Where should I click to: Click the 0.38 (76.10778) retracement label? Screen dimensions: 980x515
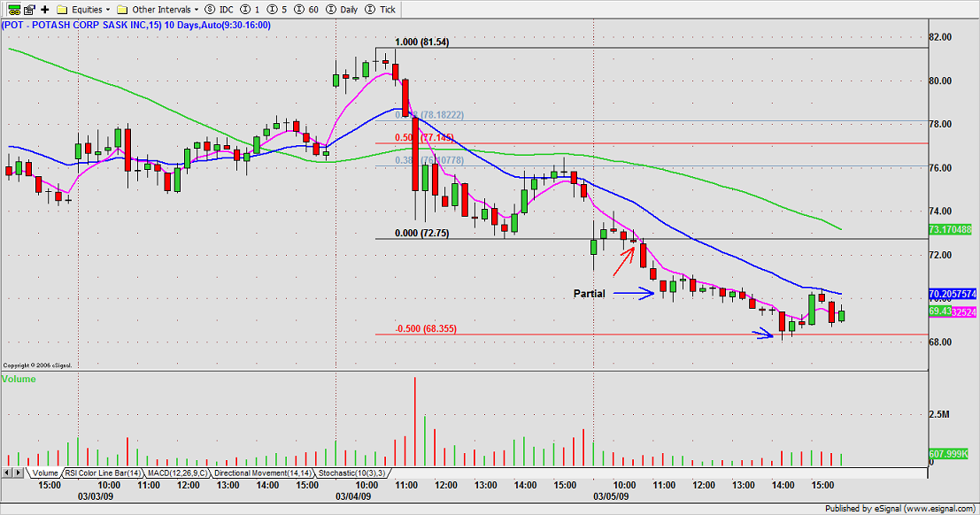(429, 161)
